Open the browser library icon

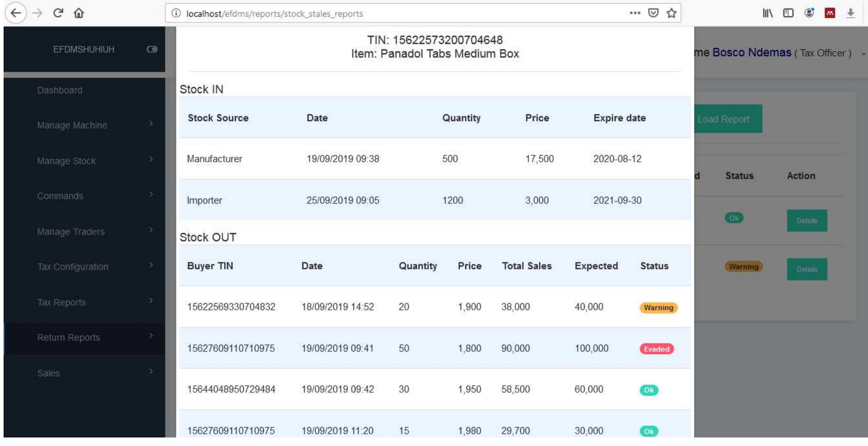pos(768,13)
